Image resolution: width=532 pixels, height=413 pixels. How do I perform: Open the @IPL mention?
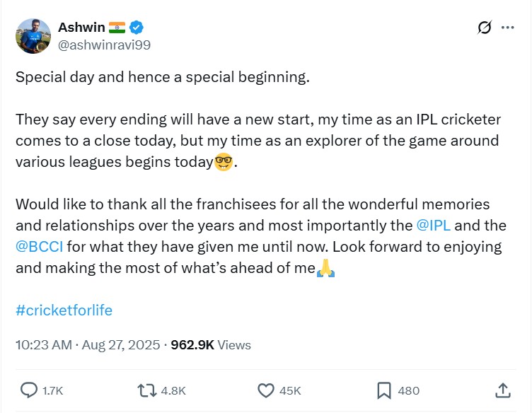[x=434, y=226]
